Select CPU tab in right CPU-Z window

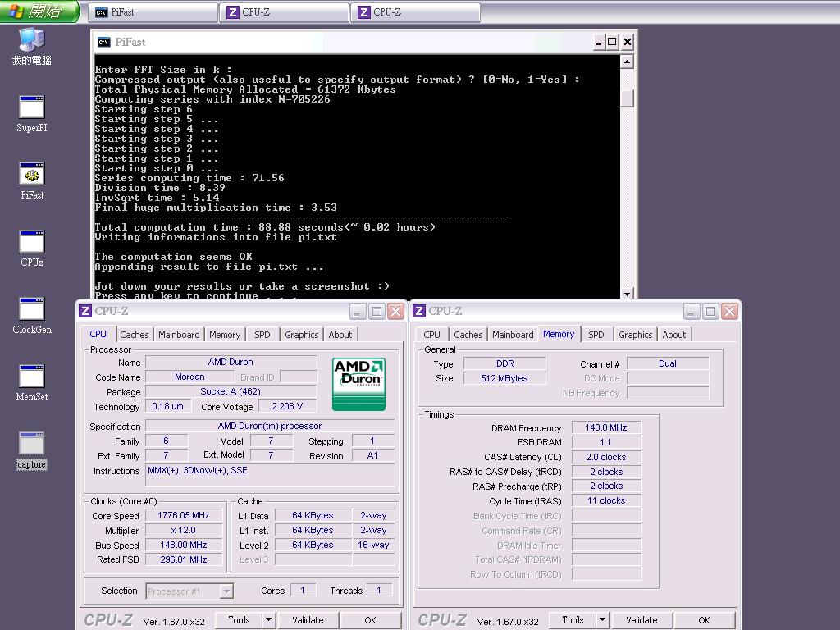click(431, 335)
